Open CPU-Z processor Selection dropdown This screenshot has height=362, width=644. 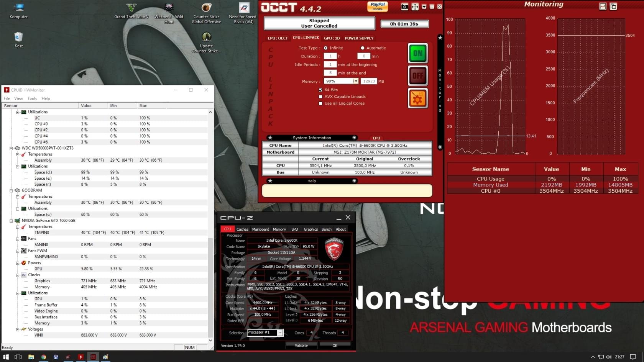[280, 333]
